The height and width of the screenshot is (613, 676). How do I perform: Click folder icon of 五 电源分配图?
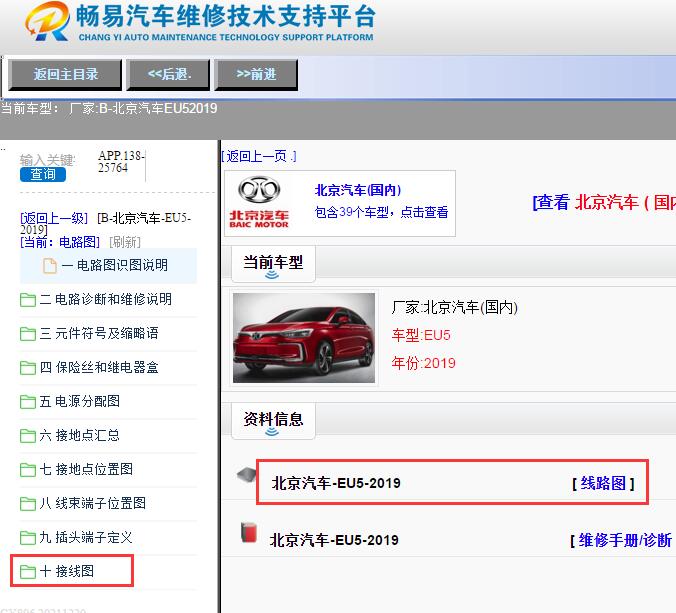[x=28, y=402]
